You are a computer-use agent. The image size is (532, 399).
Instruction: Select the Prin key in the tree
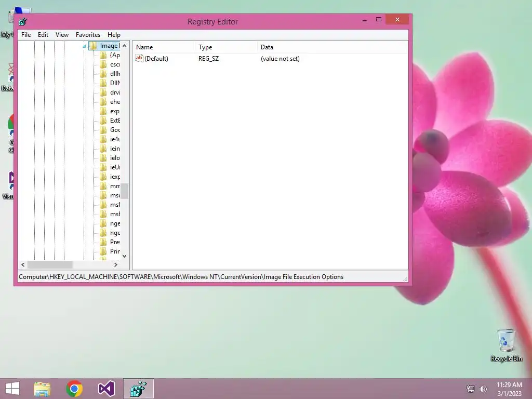[115, 251]
